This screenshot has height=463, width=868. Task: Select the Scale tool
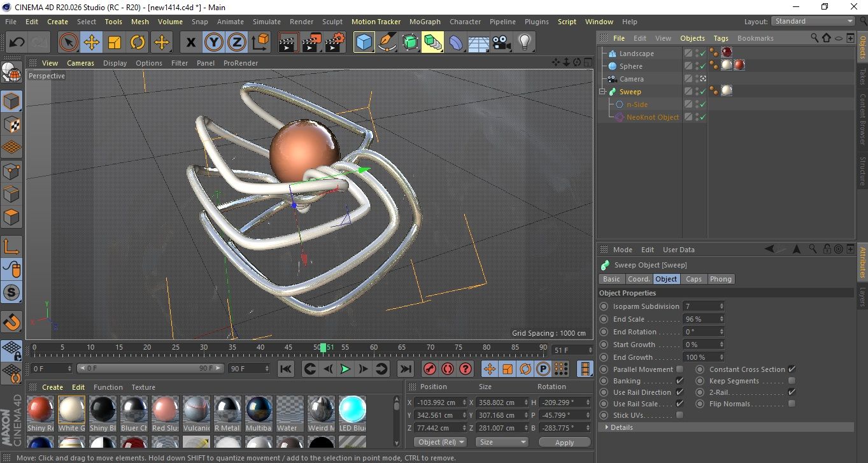point(115,43)
